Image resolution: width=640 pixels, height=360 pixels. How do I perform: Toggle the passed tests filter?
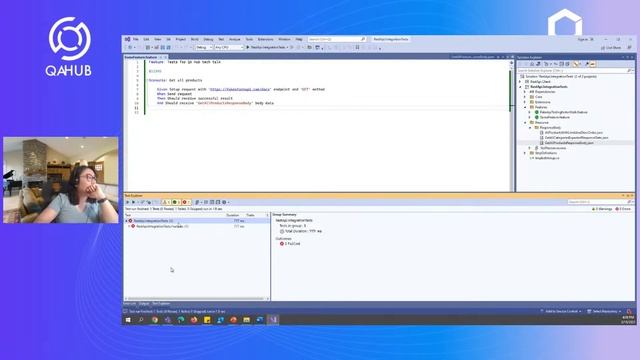click(176, 202)
